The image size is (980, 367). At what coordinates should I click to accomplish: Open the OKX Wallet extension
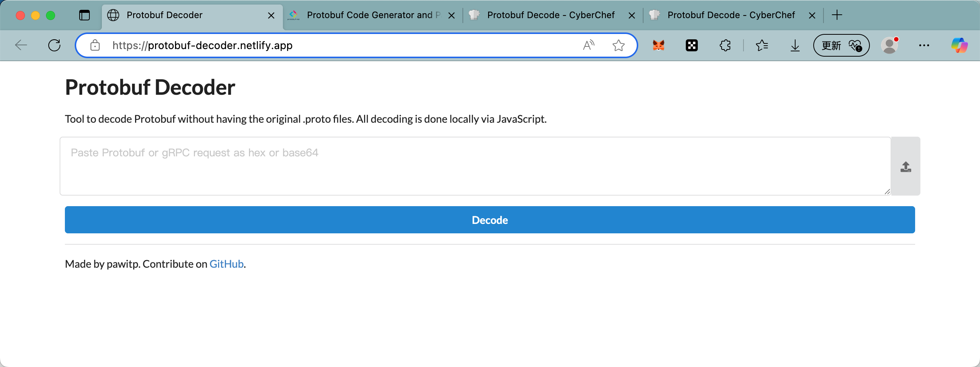pyautogui.click(x=691, y=45)
